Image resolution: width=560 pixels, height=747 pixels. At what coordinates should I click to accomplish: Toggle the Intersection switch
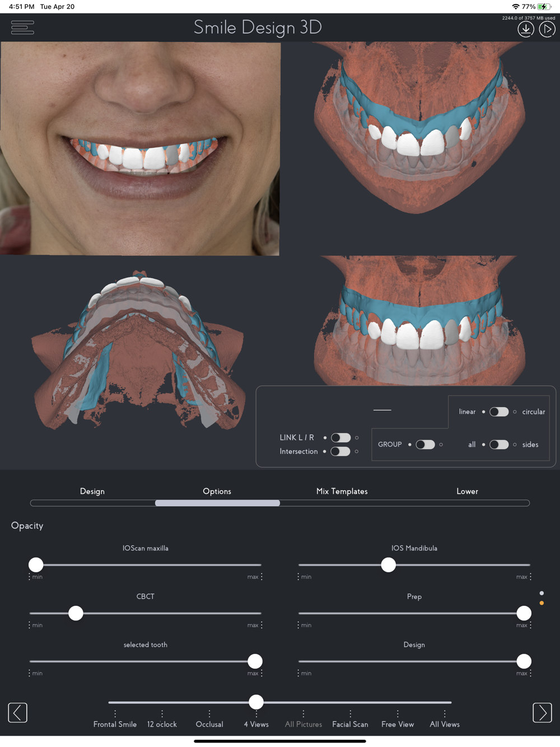point(340,451)
